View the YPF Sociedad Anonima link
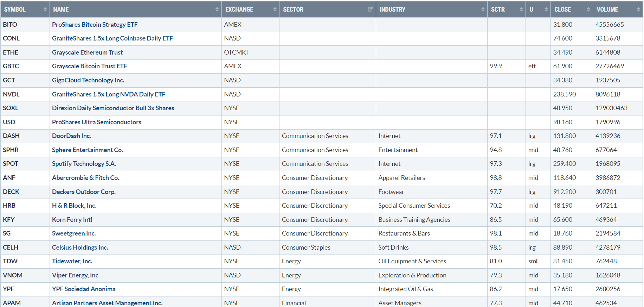This screenshot has height=307, width=644. 84,289
